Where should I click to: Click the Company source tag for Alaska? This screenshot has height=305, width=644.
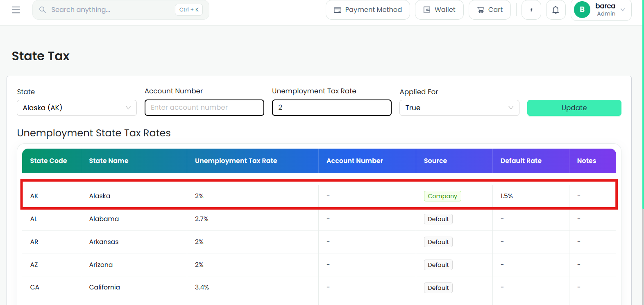click(x=442, y=196)
